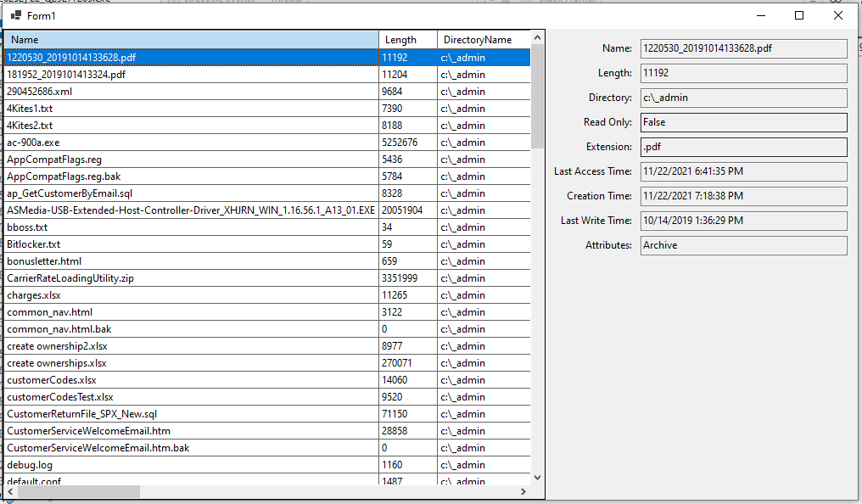Click the horizontal scrollbar left arrow

point(10,491)
